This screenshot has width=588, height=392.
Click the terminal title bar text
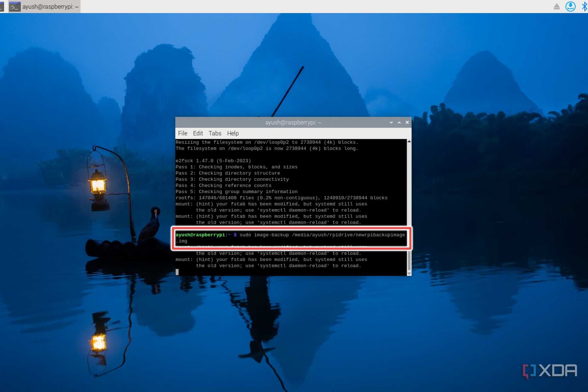pyautogui.click(x=293, y=122)
